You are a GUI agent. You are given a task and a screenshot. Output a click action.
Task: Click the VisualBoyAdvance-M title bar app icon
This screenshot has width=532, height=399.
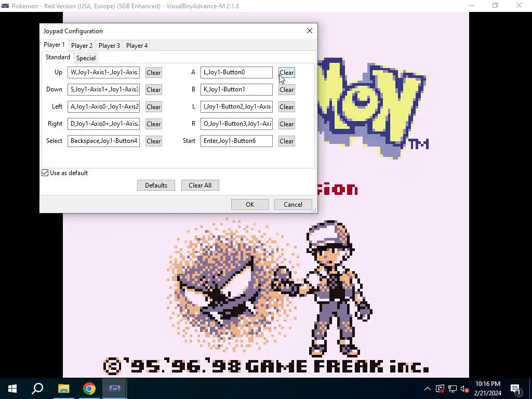(5, 6)
